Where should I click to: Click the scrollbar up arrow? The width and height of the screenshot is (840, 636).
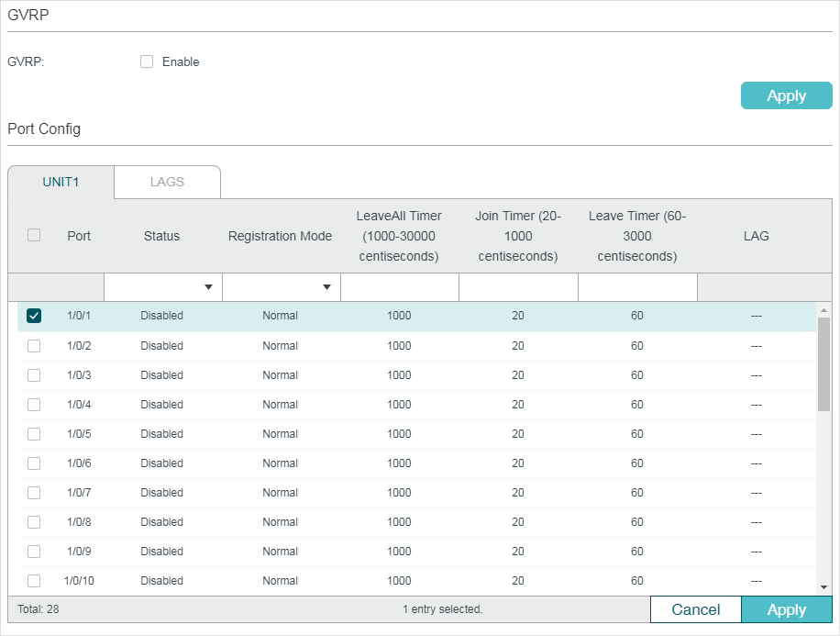[x=823, y=310]
